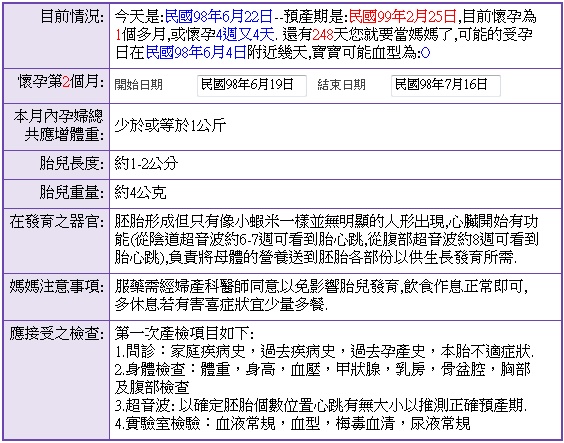
Task: Click the value 少於或等於1公斤
Action: tap(170, 125)
